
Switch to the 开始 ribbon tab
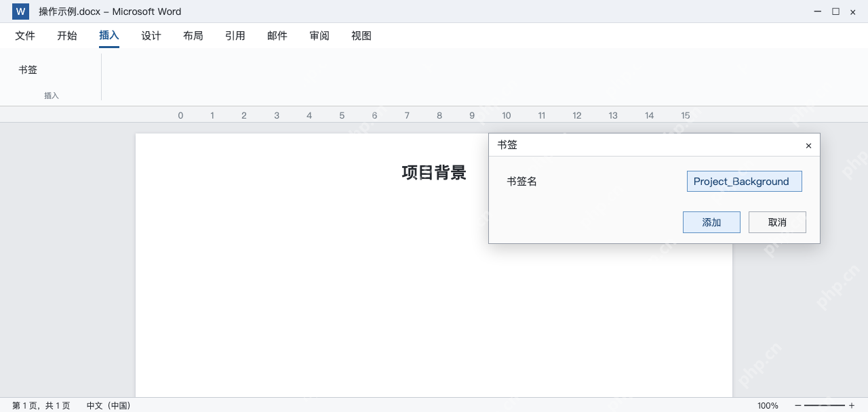click(67, 36)
